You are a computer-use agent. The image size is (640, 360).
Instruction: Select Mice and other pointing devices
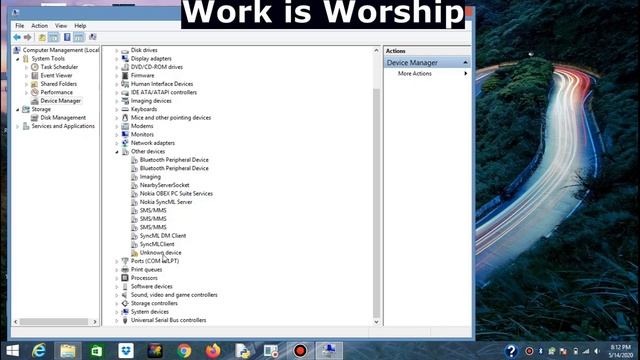click(x=171, y=118)
